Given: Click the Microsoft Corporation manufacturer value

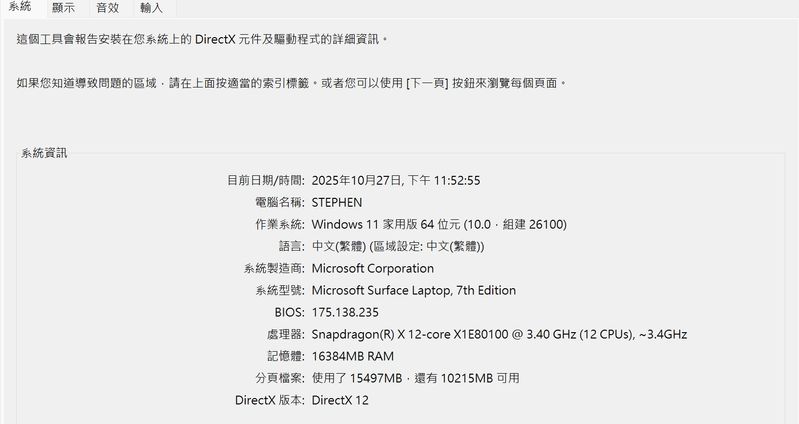Looking at the screenshot, I should (x=373, y=268).
